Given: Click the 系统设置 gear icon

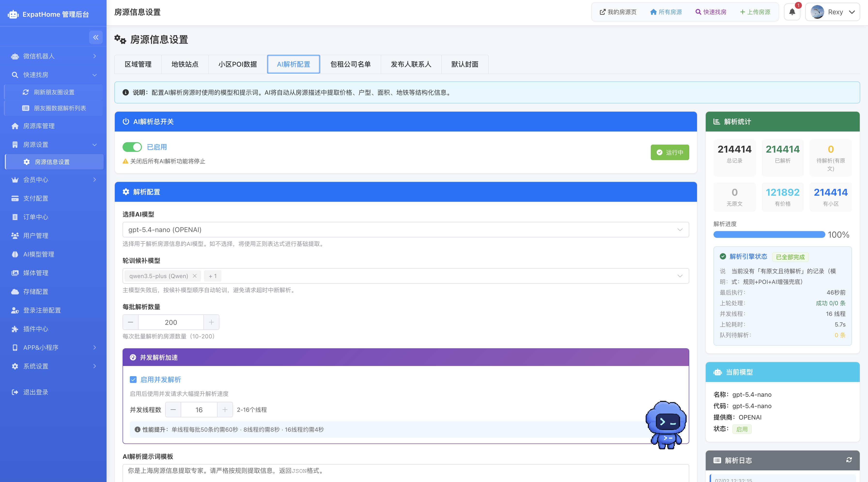Looking at the screenshot, I should (15, 366).
